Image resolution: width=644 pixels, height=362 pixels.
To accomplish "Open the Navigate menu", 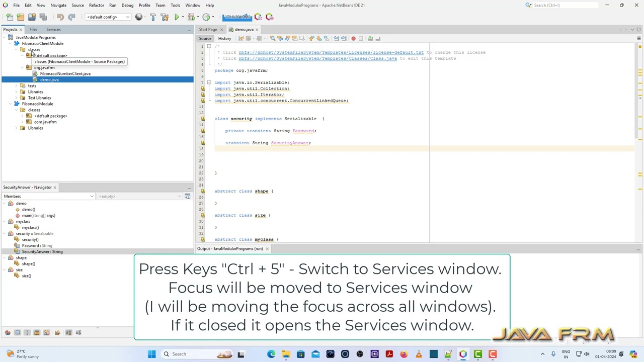I will point(58,5).
